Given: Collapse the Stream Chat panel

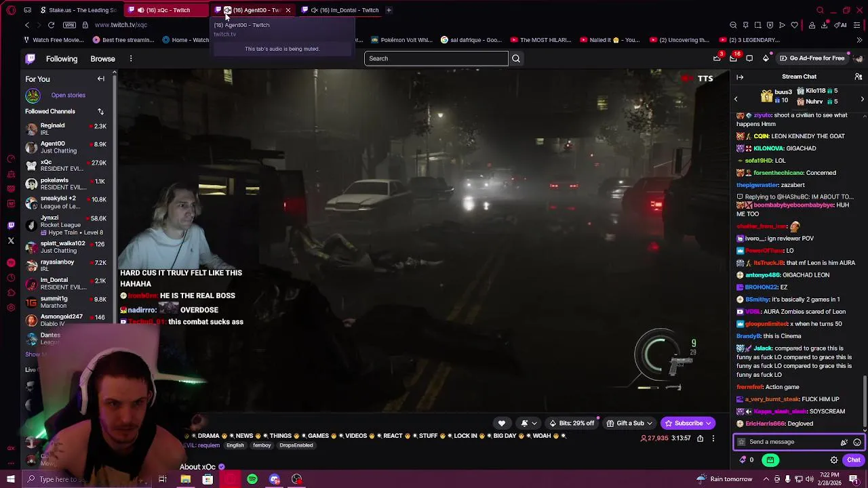Looking at the screenshot, I should coord(740,77).
